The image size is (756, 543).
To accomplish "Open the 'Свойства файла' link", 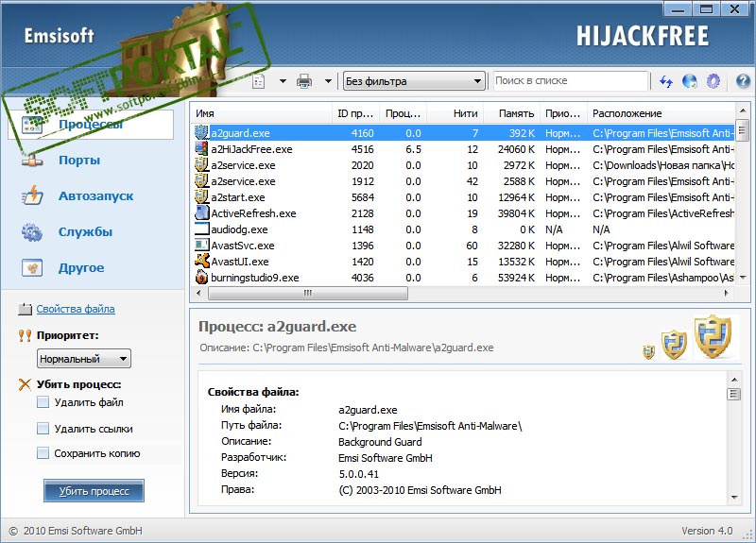I will coord(76,309).
